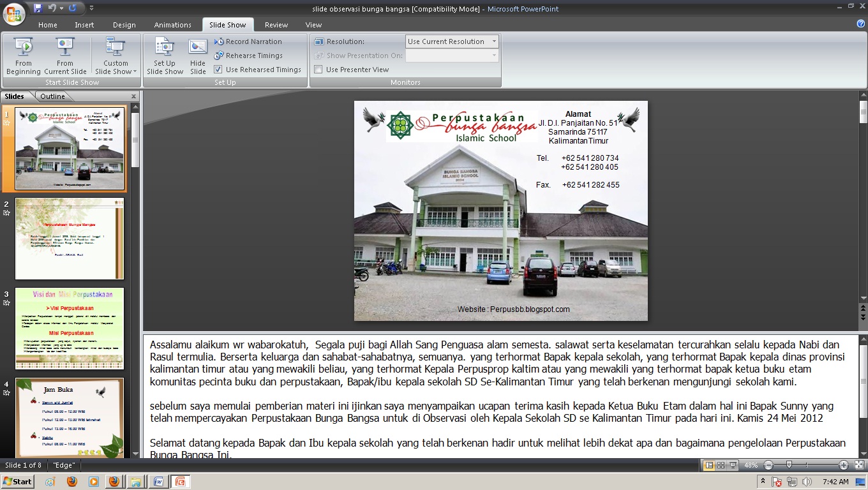Click the 7:42 AM taskbar clock
The height and width of the screenshot is (490, 868).
click(x=835, y=482)
